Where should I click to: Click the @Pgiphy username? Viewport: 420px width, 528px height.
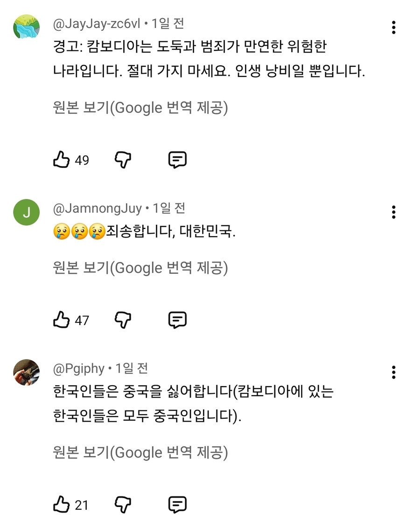[x=79, y=368]
